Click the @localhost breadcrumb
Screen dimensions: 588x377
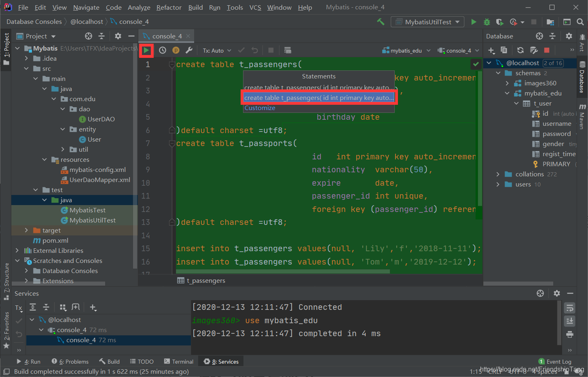coord(87,22)
